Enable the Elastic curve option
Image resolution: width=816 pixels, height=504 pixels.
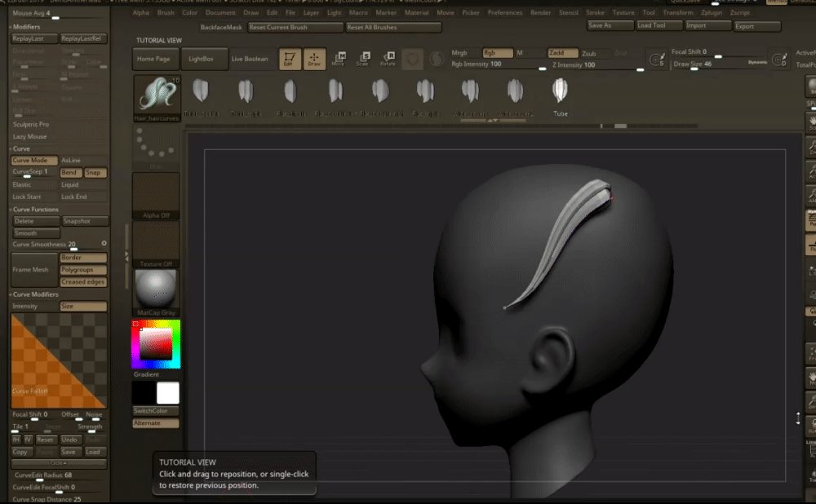(34, 184)
